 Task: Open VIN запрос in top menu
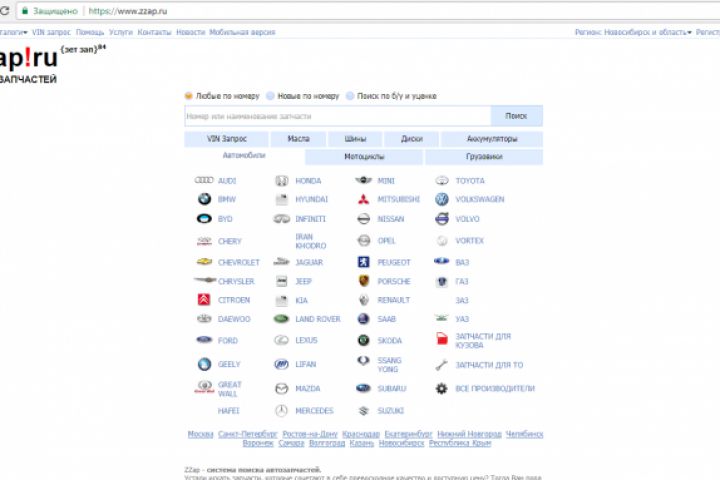[x=51, y=32]
